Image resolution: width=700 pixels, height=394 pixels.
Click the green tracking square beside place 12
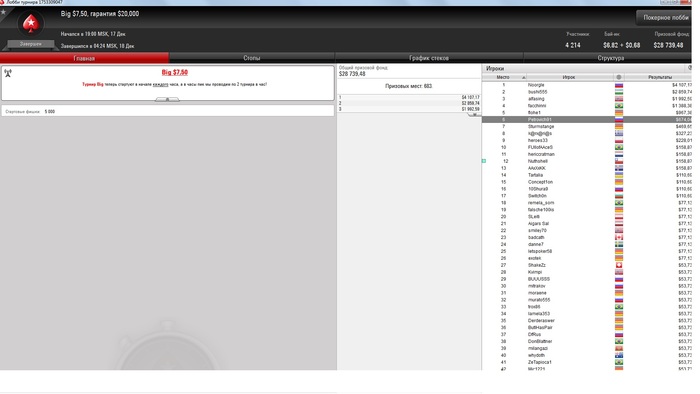(484, 161)
